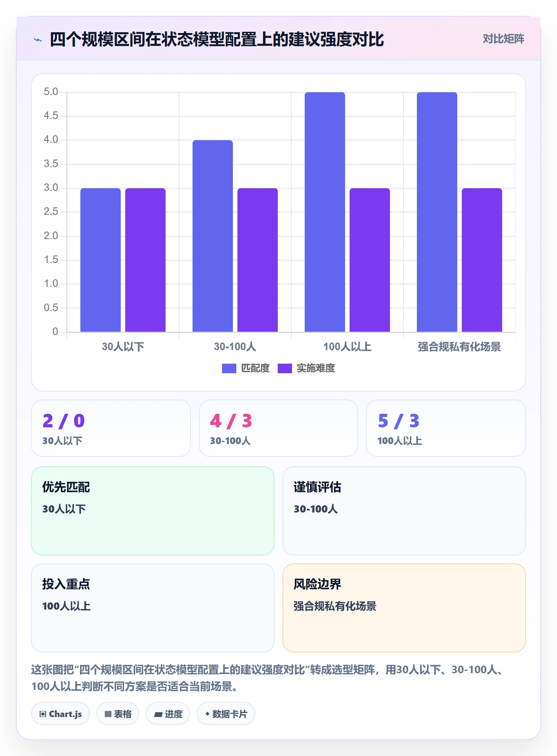Image resolution: width=557 pixels, height=756 pixels.
Task: Select the 实施难度 bar for 30人以下
Action: (x=146, y=260)
